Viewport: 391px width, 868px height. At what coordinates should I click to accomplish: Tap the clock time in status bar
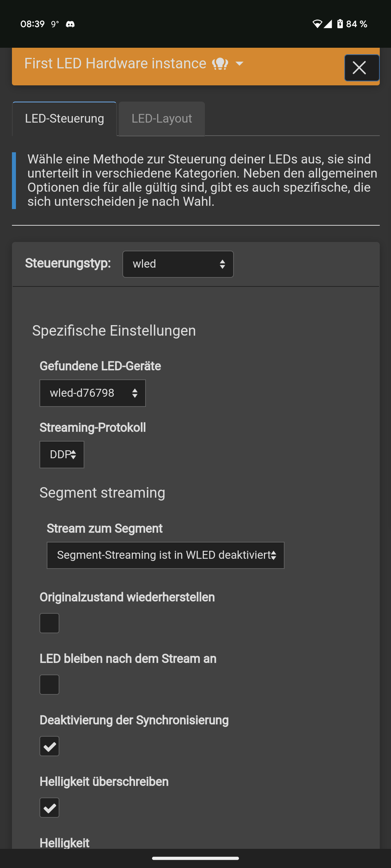tap(33, 24)
